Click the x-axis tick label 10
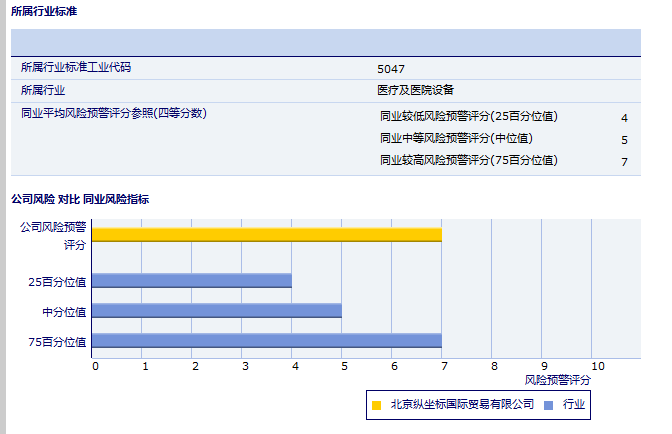 (598, 367)
